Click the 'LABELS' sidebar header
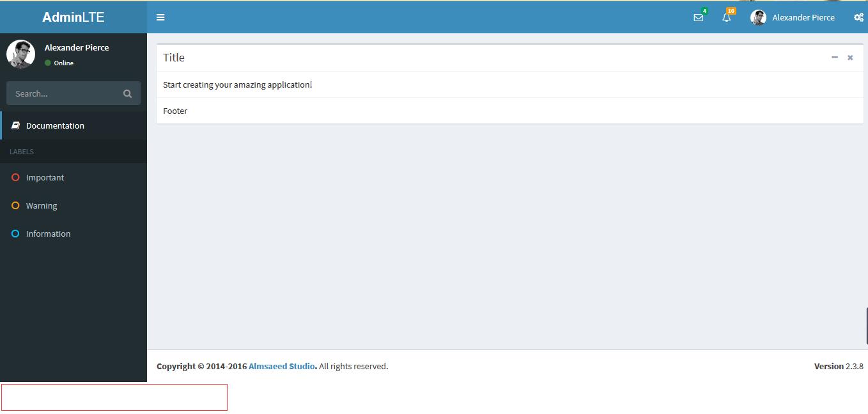868x414 pixels. coord(22,152)
